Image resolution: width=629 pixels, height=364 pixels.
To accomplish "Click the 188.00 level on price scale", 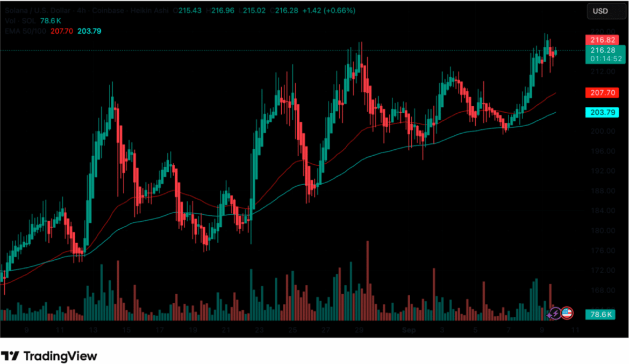I will tap(601, 191).
